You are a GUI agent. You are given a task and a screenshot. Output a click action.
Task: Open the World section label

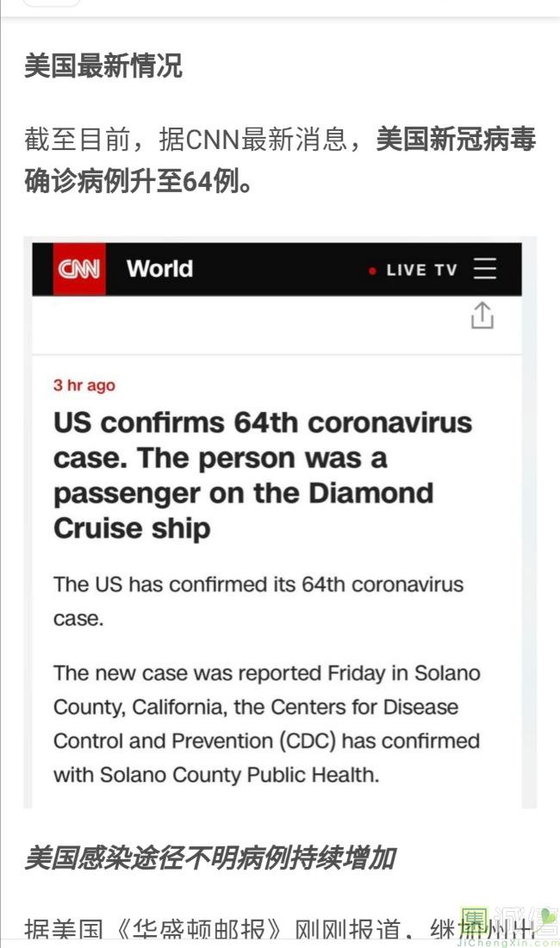(159, 269)
